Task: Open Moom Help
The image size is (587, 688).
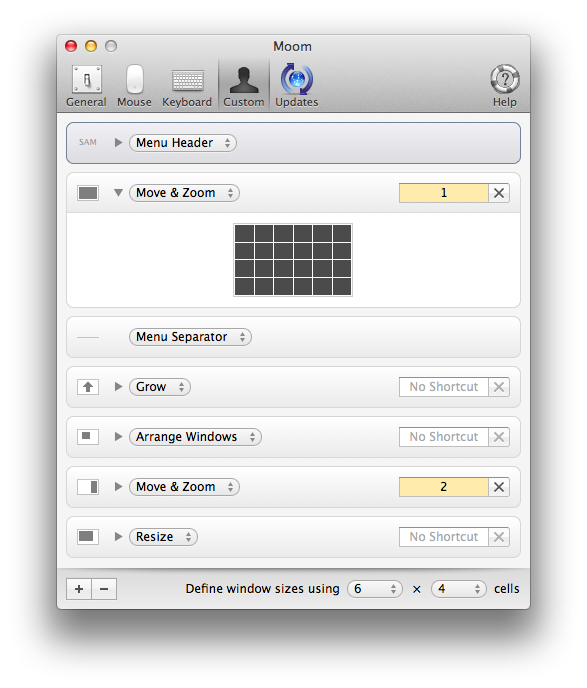Action: pyautogui.click(x=505, y=86)
